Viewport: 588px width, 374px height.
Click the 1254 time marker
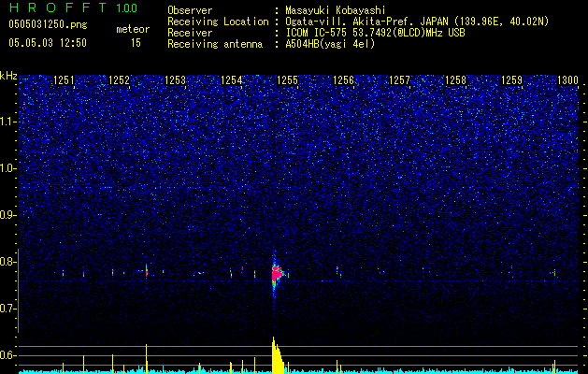232,80
